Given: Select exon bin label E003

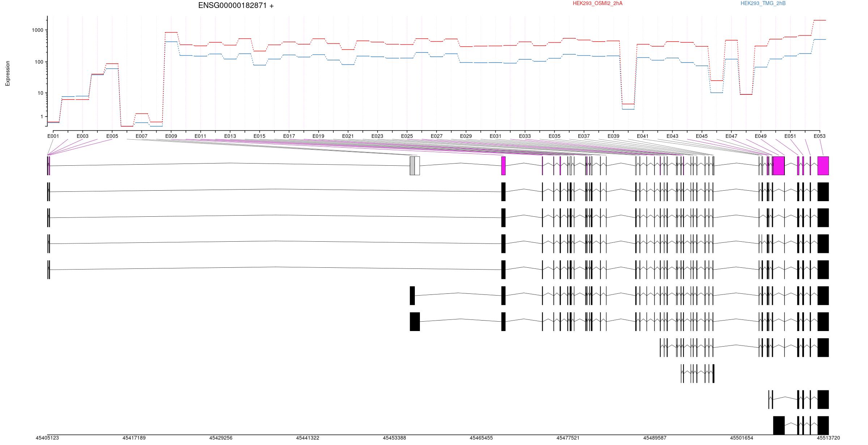Looking at the screenshot, I should pos(82,136).
